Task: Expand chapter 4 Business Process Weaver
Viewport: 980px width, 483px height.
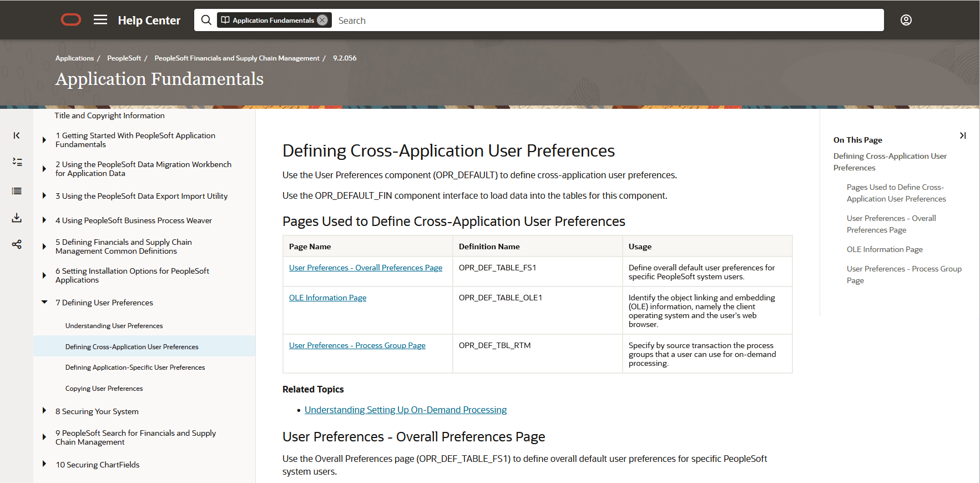Action: [x=44, y=220]
